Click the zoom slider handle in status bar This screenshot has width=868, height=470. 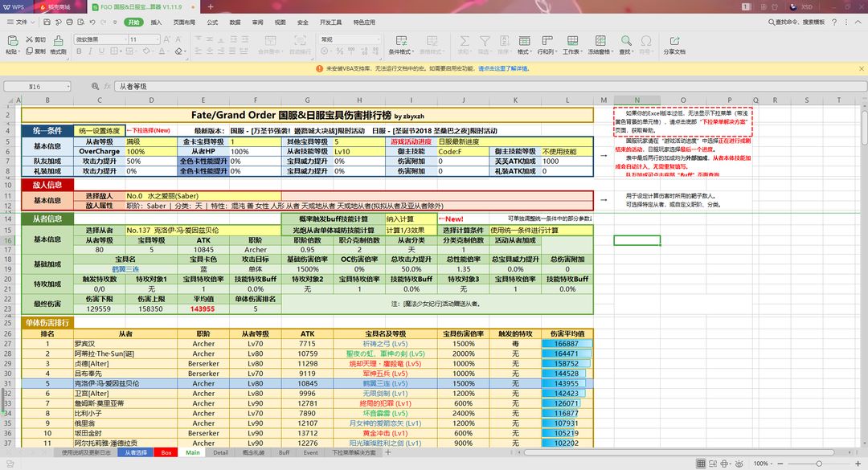[819, 464]
